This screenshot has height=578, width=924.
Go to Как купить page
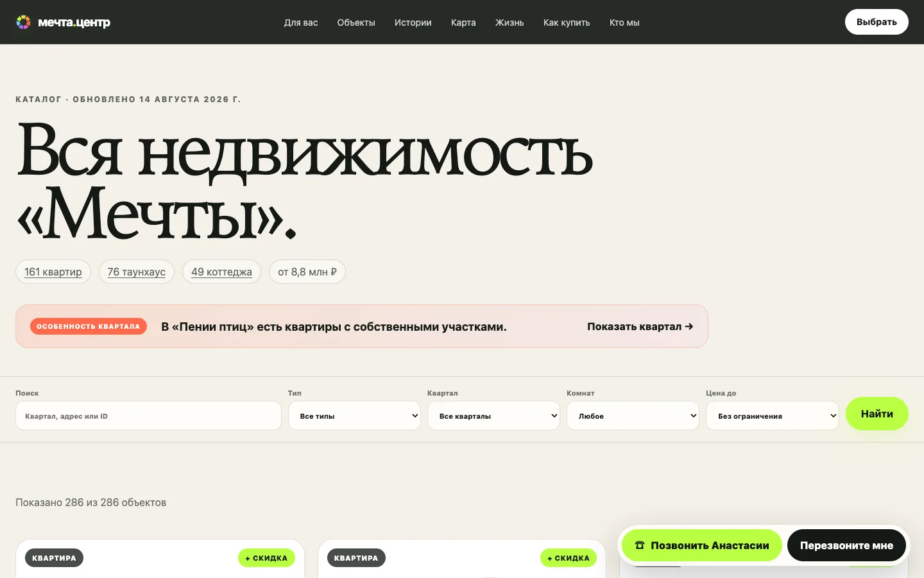tap(567, 22)
